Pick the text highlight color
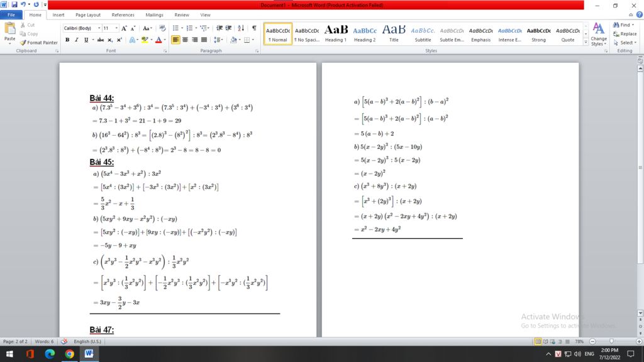644x362 pixels. point(144,40)
